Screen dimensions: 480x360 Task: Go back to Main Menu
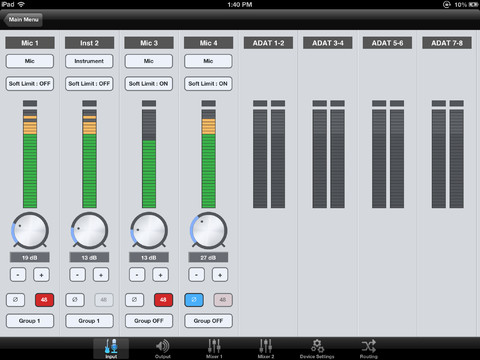pyautogui.click(x=23, y=20)
